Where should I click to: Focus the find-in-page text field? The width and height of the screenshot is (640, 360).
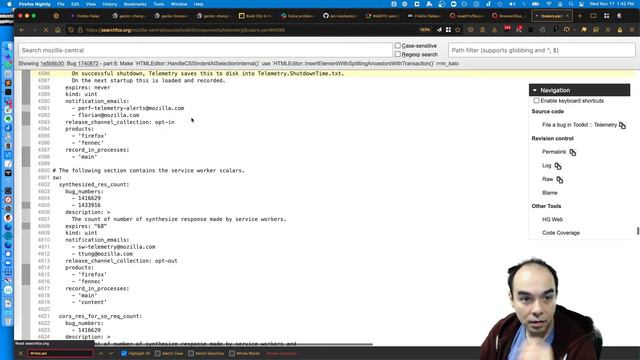60,353
